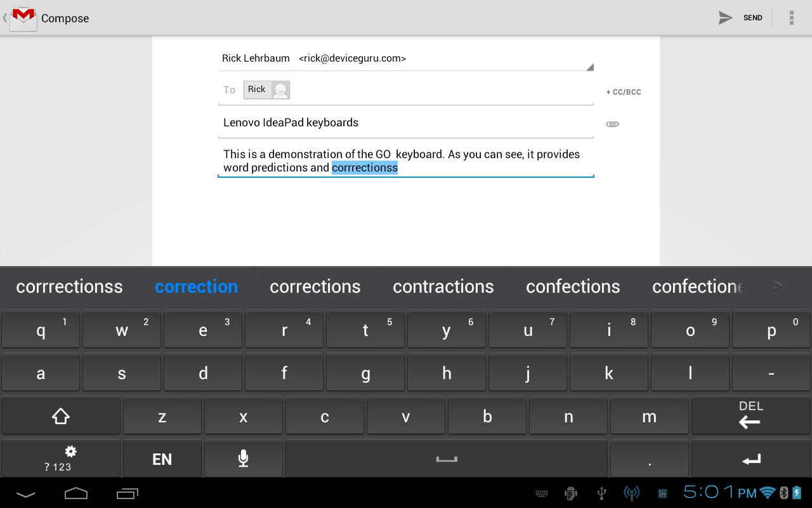Open the keyboard input method icon in tray
The image size is (812, 508).
pyautogui.click(x=542, y=493)
